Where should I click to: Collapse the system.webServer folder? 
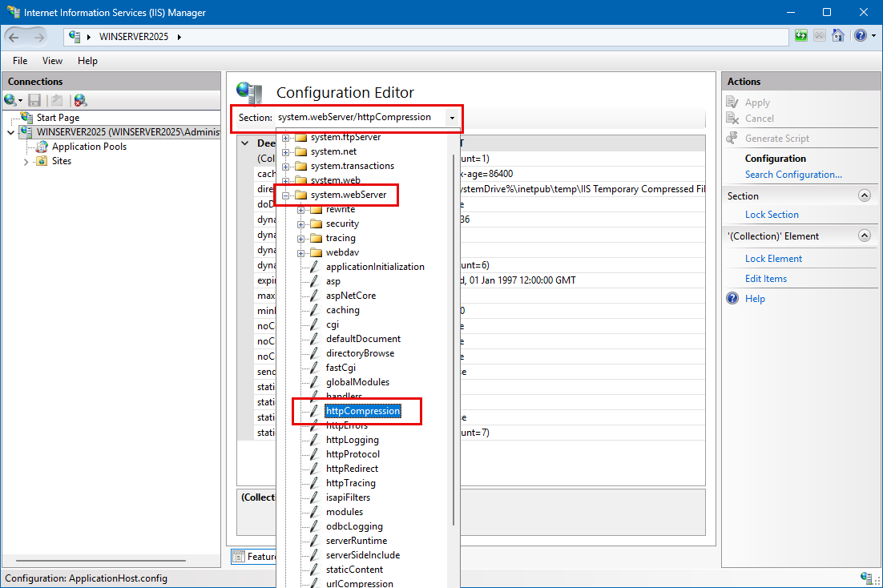285,195
